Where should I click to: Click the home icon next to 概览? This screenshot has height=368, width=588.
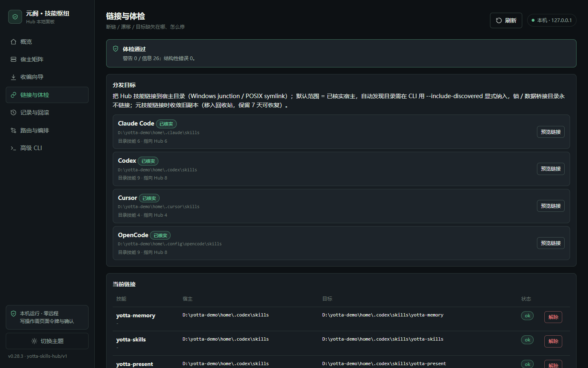click(x=13, y=42)
